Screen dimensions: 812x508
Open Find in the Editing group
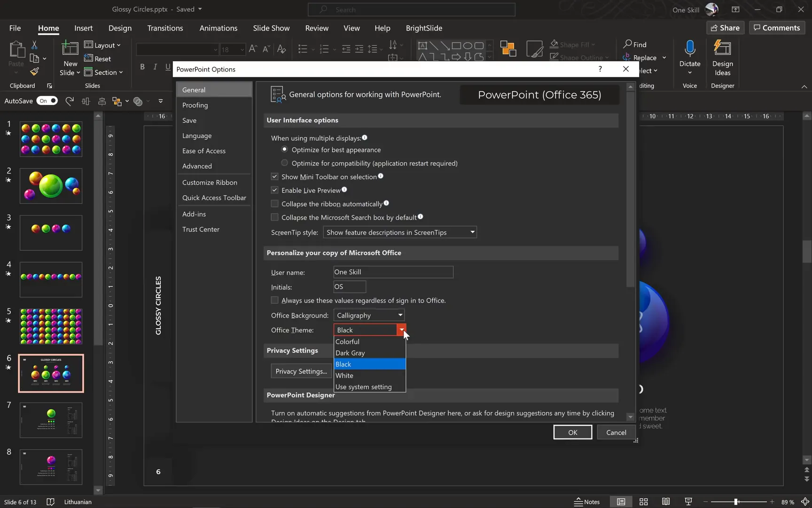pyautogui.click(x=638, y=44)
